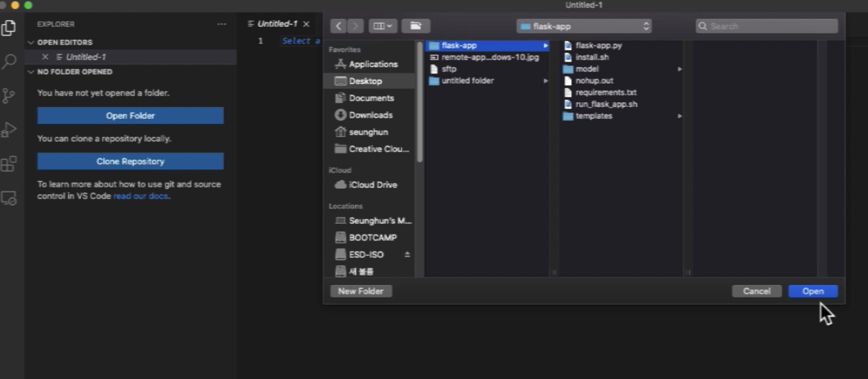Open the Extensions view
This screenshot has width=868, height=379.
pyautogui.click(x=9, y=164)
